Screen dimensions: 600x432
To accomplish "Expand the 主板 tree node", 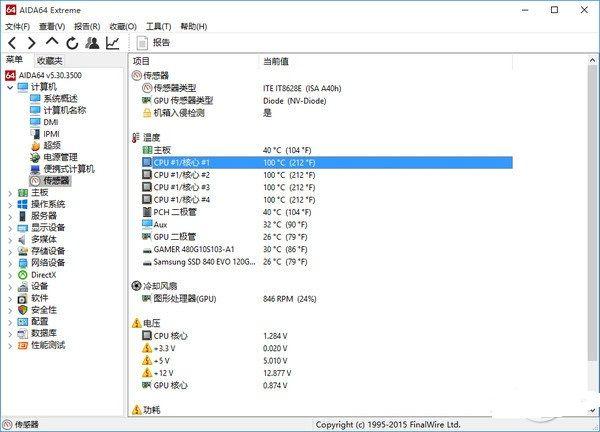I will coord(10,193).
